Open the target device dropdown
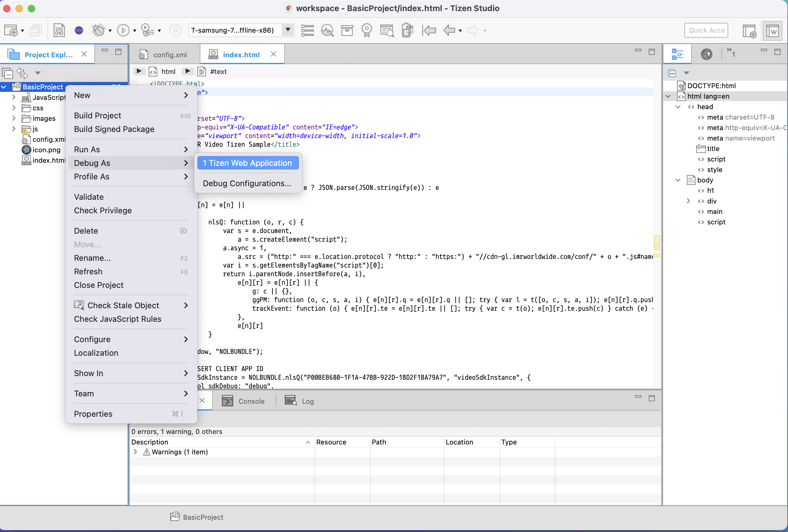The width and height of the screenshot is (788, 532). (x=288, y=30)
